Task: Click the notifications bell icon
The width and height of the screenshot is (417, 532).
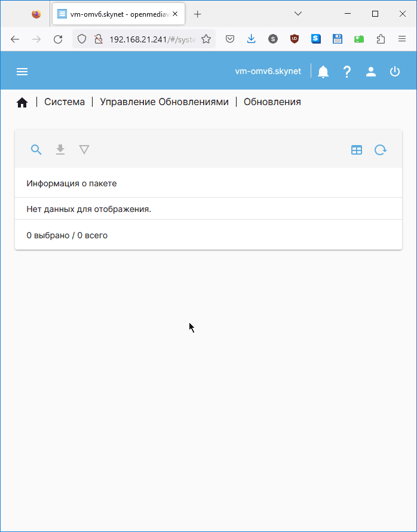Action: [x=323, y=72]
